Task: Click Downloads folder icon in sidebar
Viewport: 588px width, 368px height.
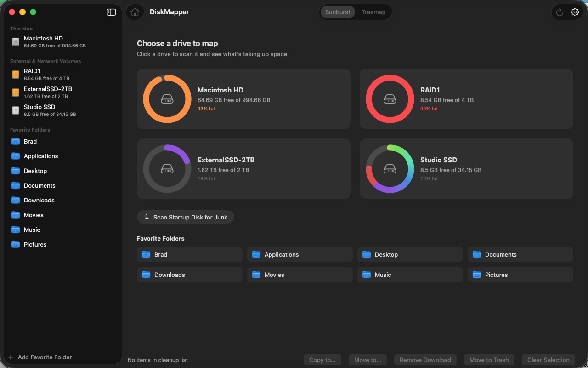Action: (16, 200)
